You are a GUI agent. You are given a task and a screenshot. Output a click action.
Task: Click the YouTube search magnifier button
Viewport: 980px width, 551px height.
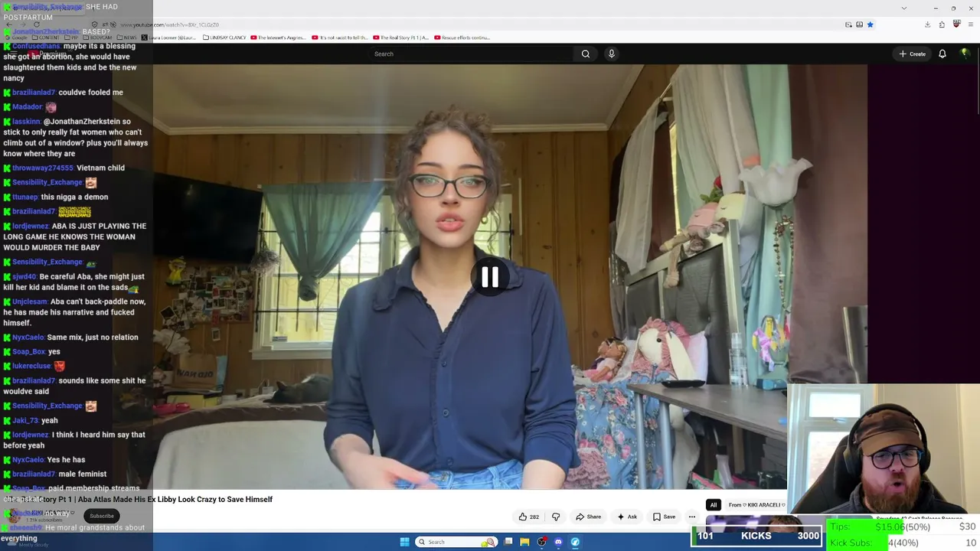coord(586,54)
